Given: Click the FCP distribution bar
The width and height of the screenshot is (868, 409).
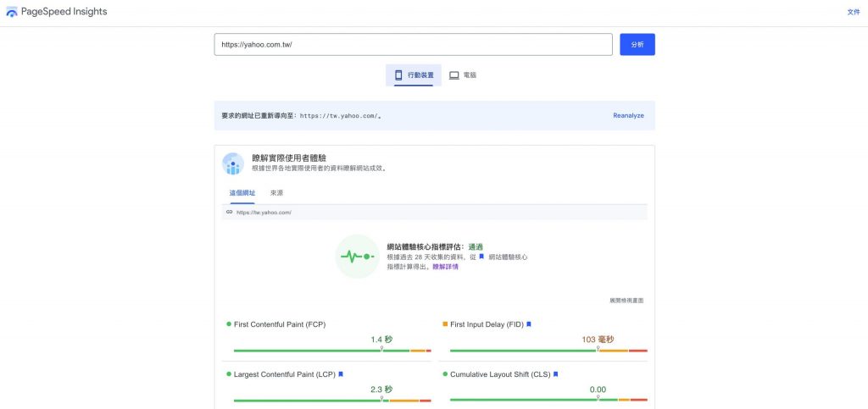Looking at the screenshot, I should coord(332,351).
